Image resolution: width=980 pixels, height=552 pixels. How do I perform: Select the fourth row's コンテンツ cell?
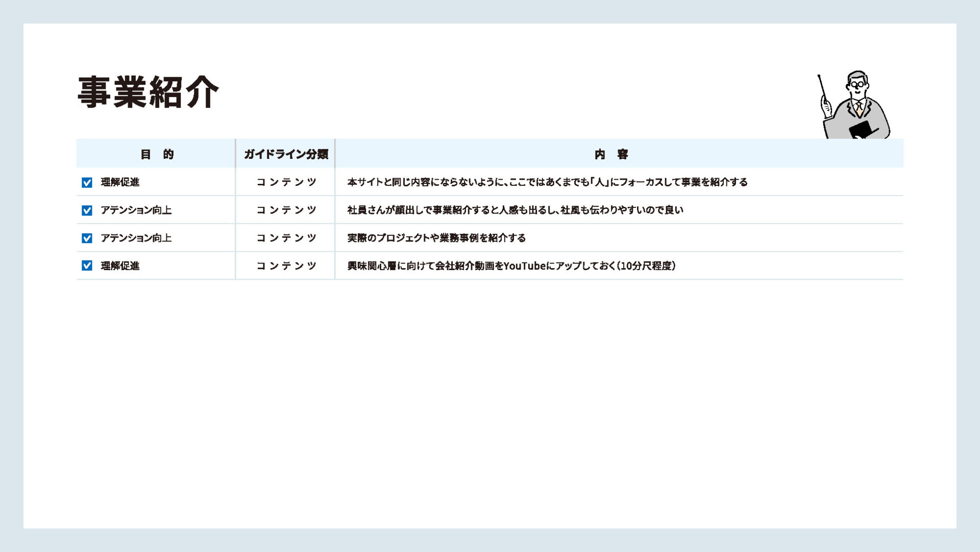pyautogui.click(x=286, y=266)
